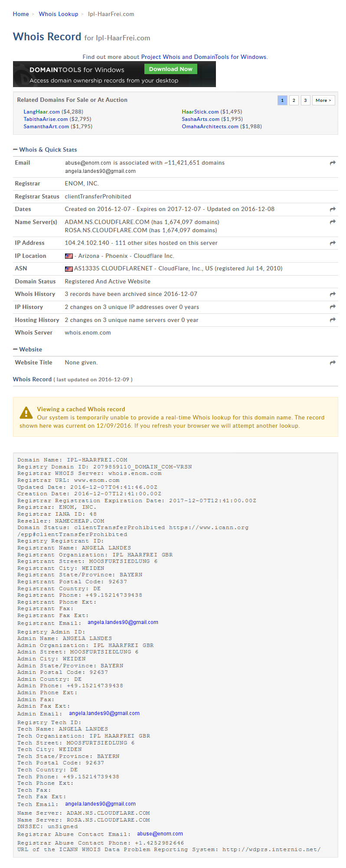Open the OmahaArchitects.com domain listing
The height and width of the screenshot is (868, 346).
pos(210,127)
